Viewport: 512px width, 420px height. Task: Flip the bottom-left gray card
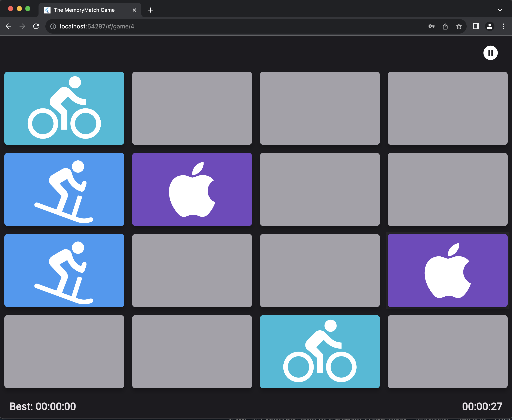(x=64, y=352)
